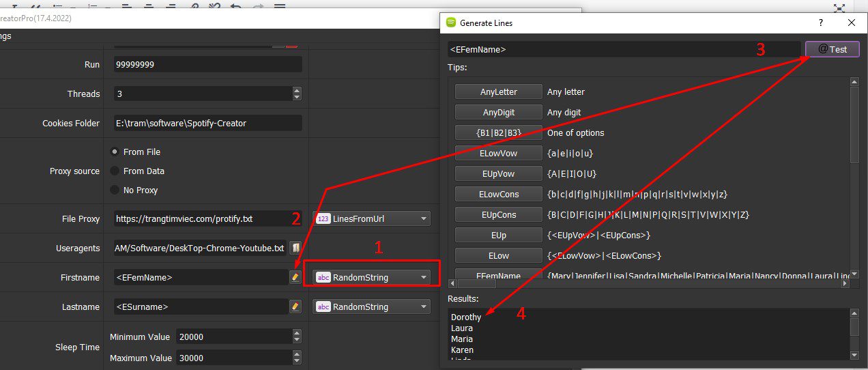The height and width of the screenshot is (370, 868).
Task: Click the 'Any digit' tip description
Action: click(564, 112)
